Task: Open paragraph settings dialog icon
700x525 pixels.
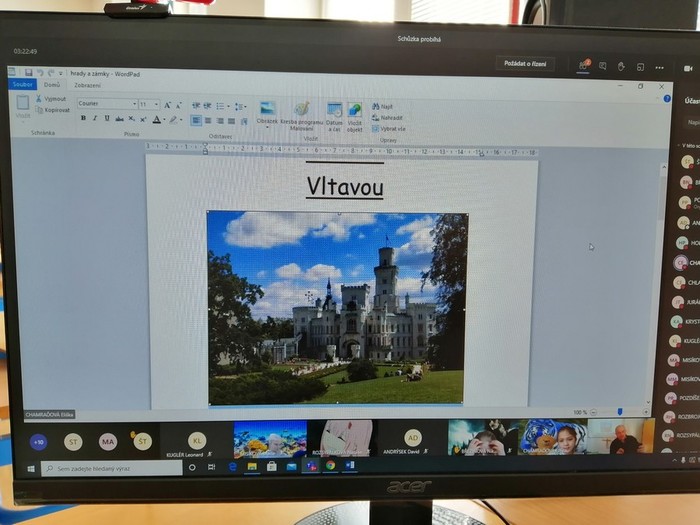Action: coord(244,121)
